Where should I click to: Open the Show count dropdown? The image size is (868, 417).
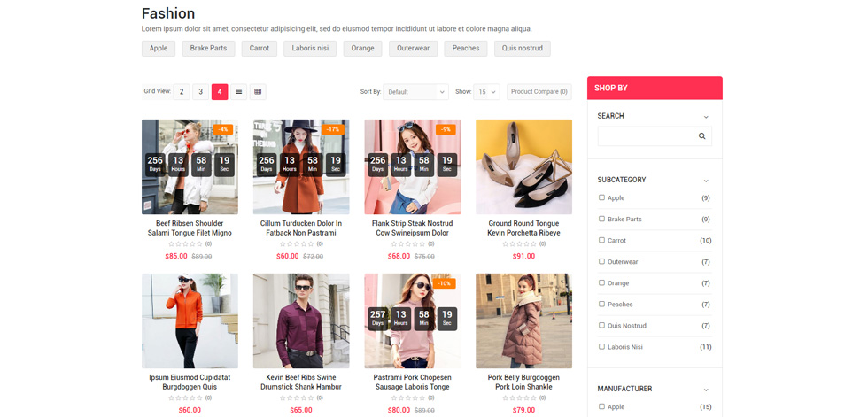click(x=486, y=92)
